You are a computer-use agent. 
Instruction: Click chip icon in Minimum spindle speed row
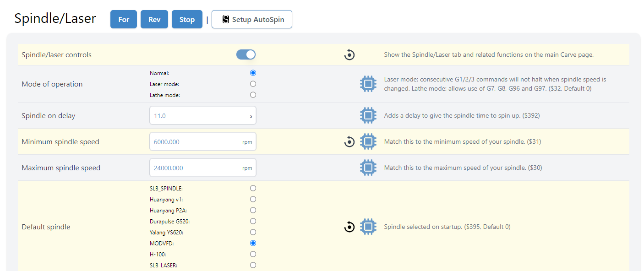tap(368, 142)
